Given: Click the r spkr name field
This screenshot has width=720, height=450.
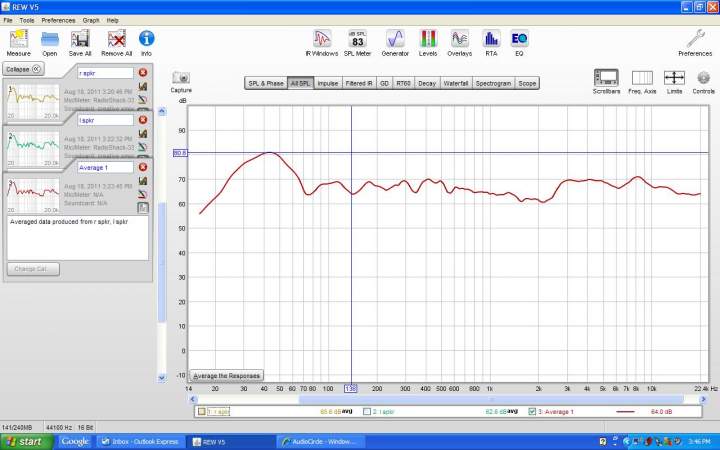Looking at the screenshot, I should coord(105,73).
